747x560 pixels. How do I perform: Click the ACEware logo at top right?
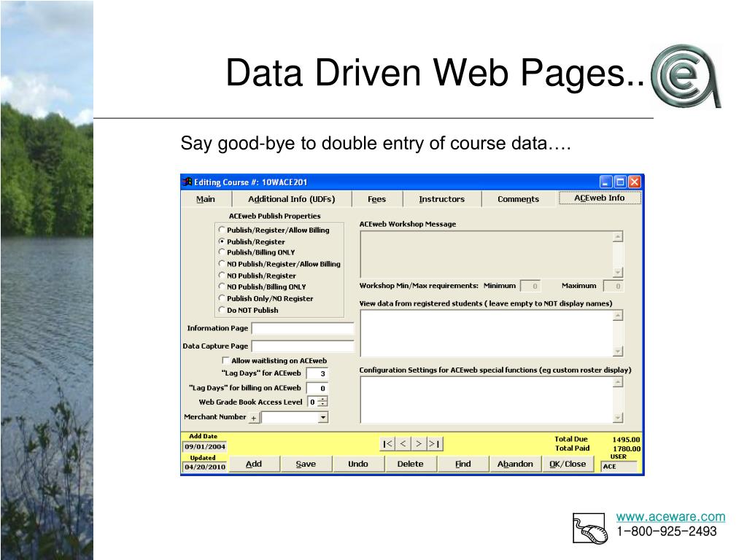click(686, 76)
